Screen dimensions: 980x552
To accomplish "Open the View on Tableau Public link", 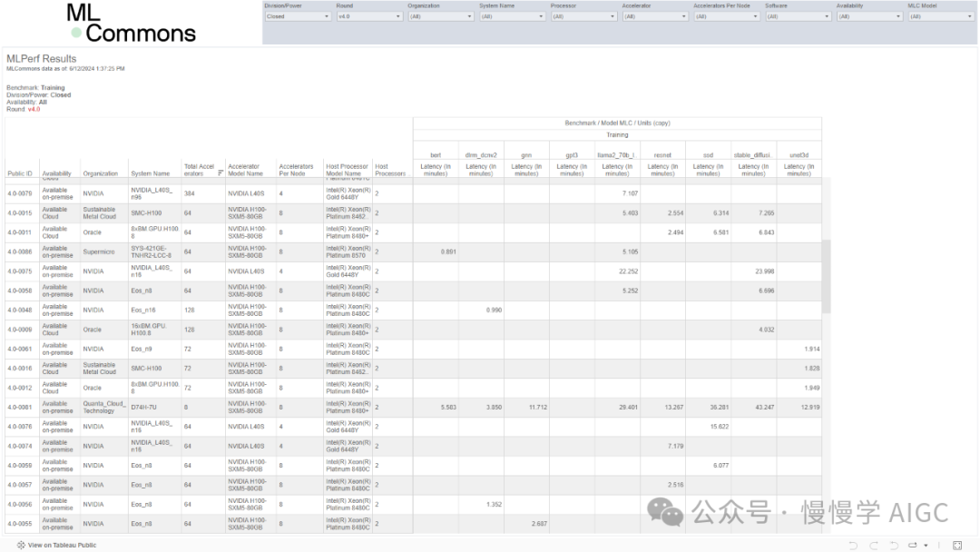I will pyautogui.click(x=62, y=545).
